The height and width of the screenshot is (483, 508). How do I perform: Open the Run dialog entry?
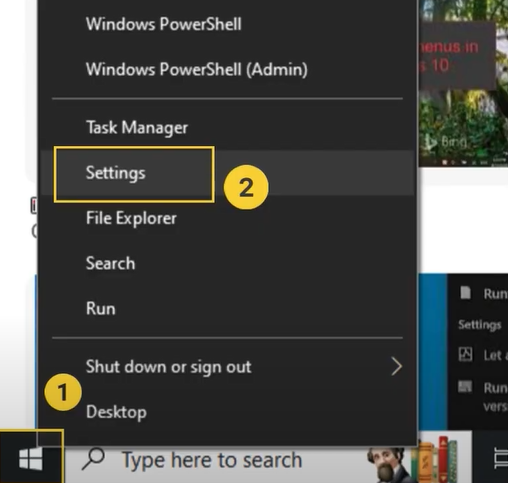[227, 309]
